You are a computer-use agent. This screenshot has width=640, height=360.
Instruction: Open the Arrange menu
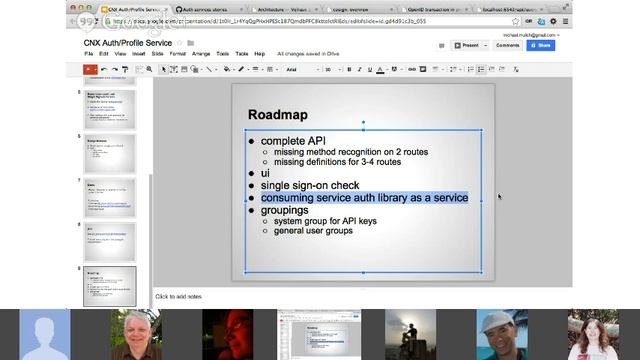coord(201,54)
